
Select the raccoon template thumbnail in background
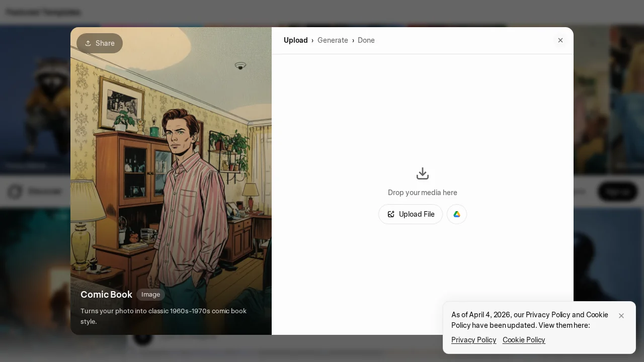[x=35, y=101]
